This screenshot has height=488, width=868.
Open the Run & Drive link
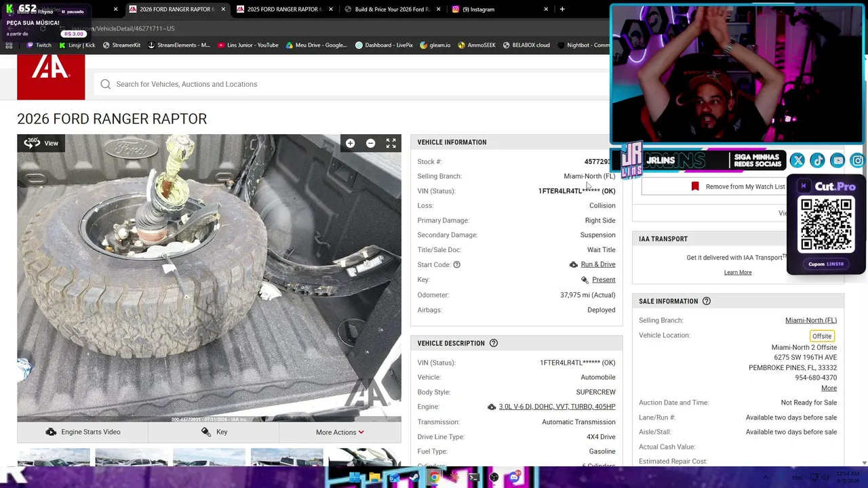(598, 264)
